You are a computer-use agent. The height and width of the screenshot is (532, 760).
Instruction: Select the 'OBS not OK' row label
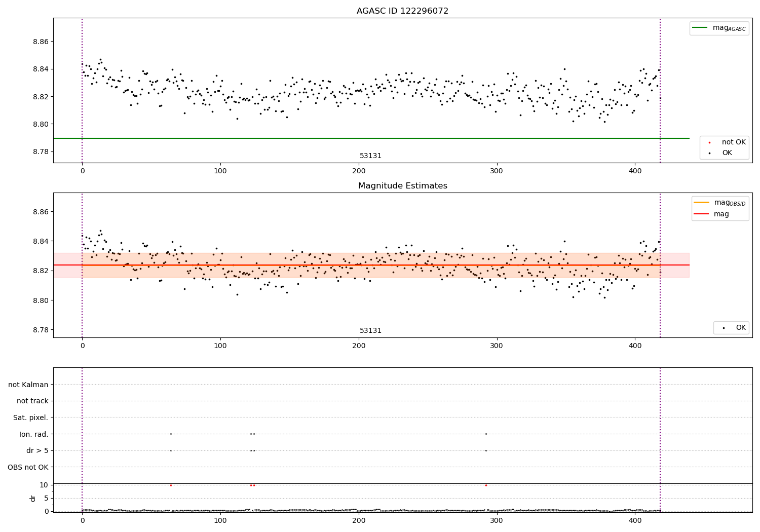click(x=28, y=467)
